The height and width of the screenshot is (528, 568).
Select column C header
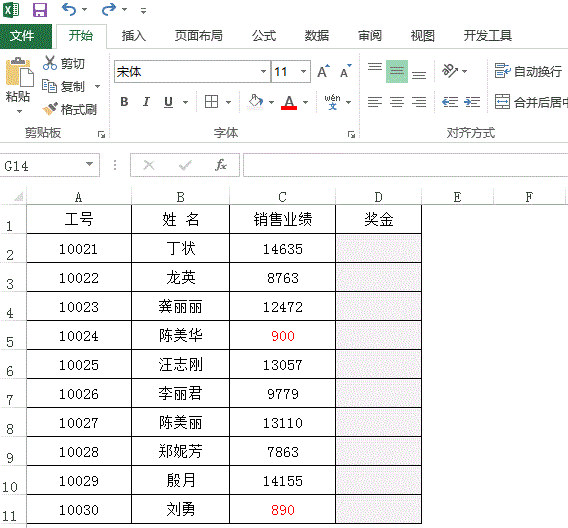(x=283, y=197)
